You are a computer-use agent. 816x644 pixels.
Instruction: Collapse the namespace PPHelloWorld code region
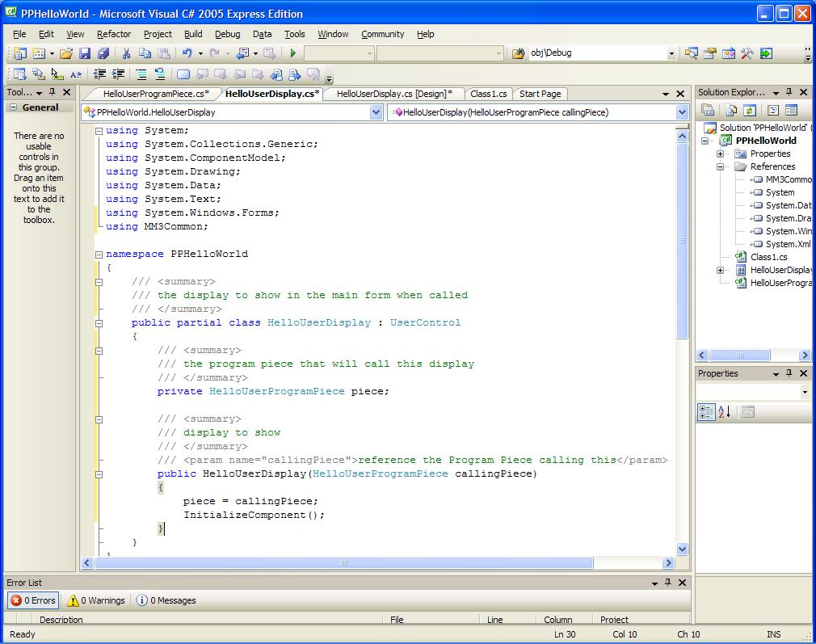point(99,255)
